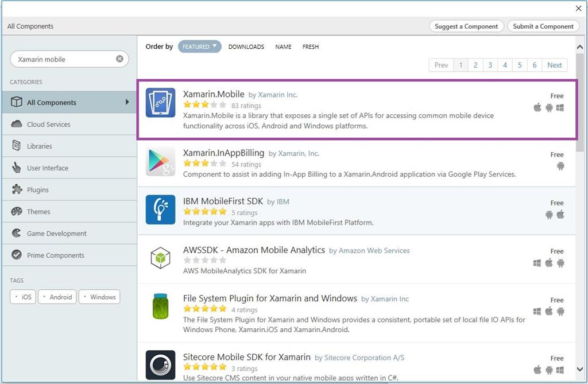Expand the All Components category arrow

pyautogui.click(x=127, y=102)
